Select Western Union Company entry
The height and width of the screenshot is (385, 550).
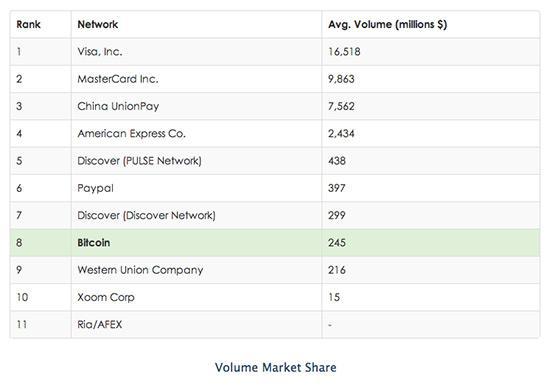[140, 270]
